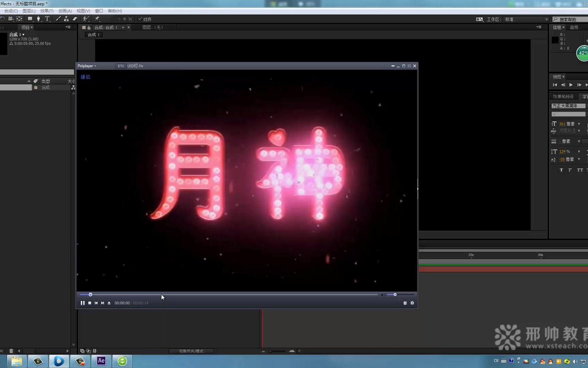Open the line spacing 像素 dropdown

(x=579, y=141)
